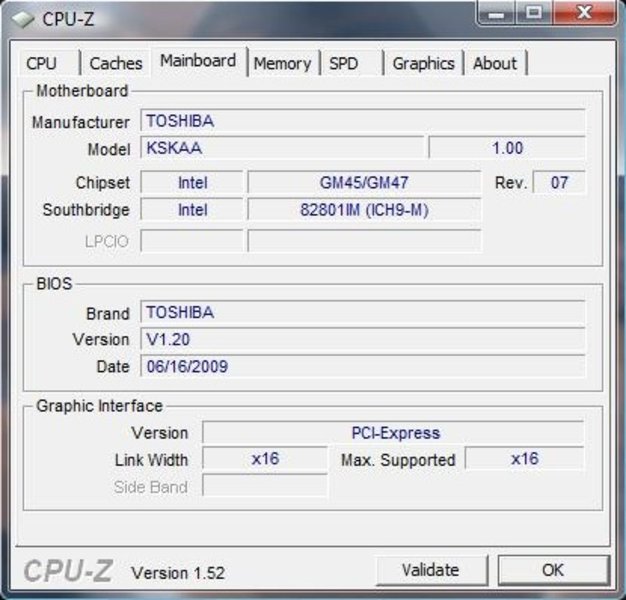Click the model revision value 1.00
Viewport: 626px width, 600px height.
point(507,148)
